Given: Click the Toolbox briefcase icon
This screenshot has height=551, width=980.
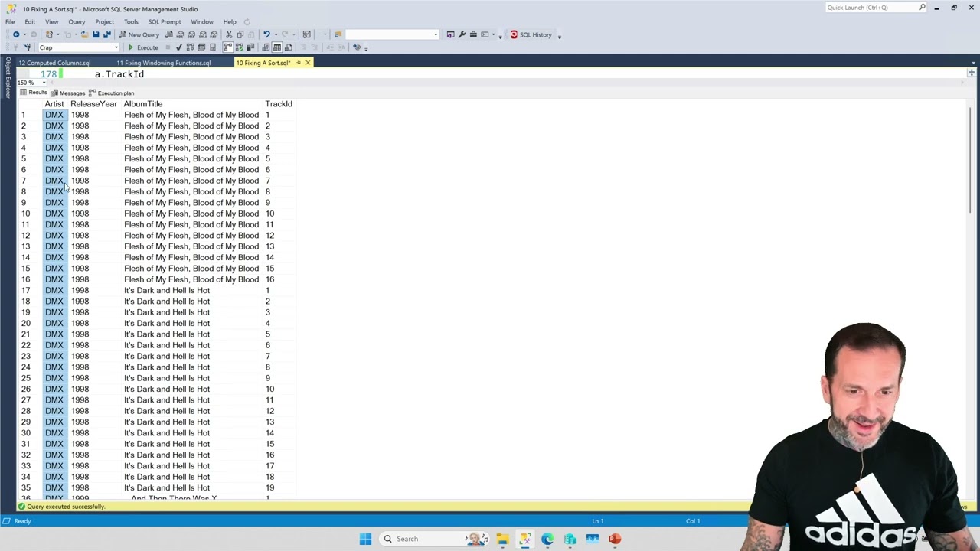Looking at the screenshot, I should point(473,34).
